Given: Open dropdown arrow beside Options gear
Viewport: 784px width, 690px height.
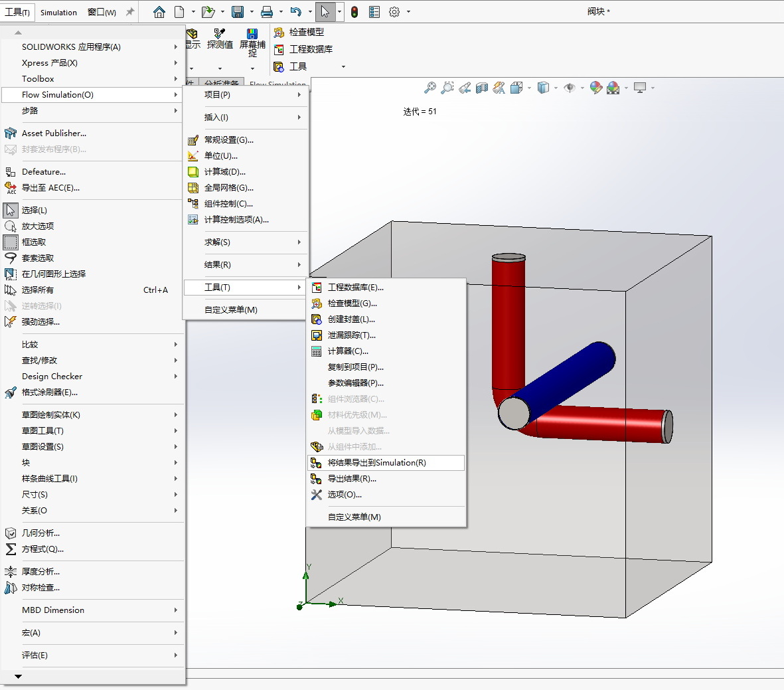Looking at the screenshot, I should (408, 12).
